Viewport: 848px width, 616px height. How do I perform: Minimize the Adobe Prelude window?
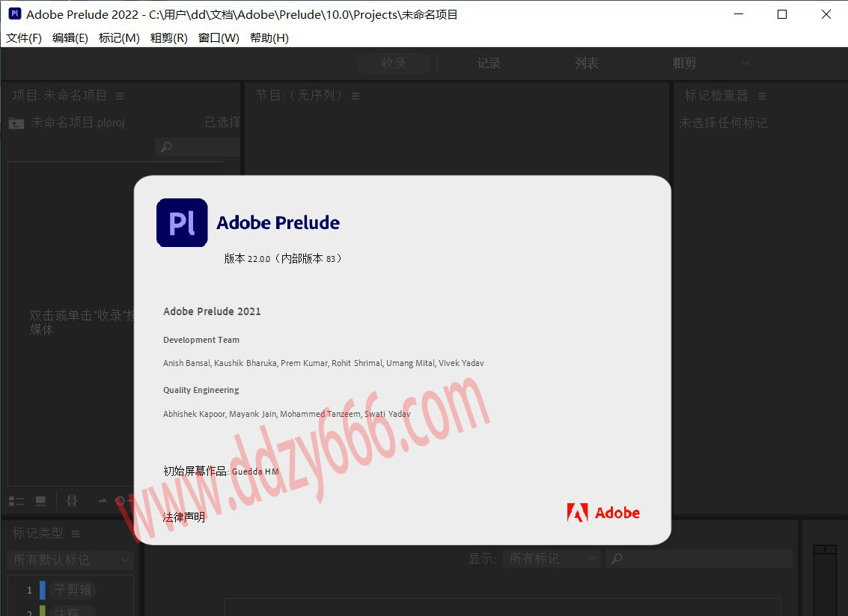click(x=739, y=14)
